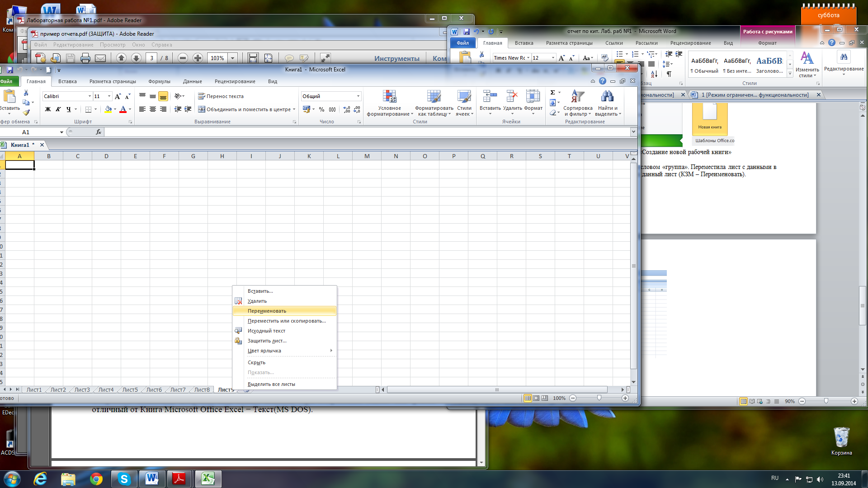Image resolution: width=868 pixels, height=488 pixels.
Task: Open Adobe Reader zoom 103% dropdown
Action: coord(233,58)
